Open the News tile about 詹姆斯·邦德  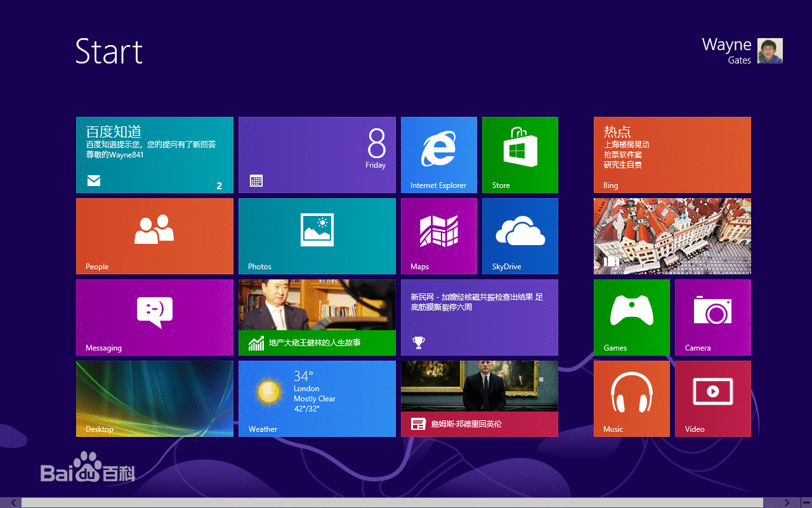480,399
